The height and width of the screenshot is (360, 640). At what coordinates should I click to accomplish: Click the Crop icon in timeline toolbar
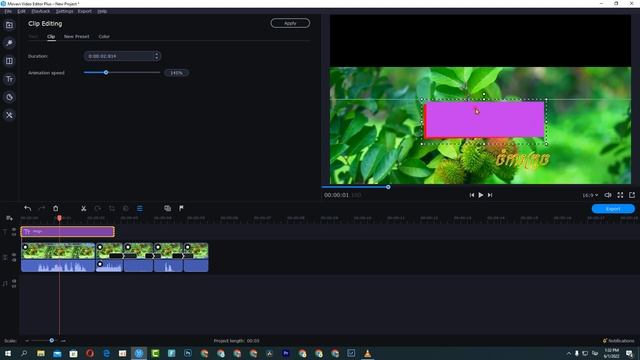[x=111, y=208]
